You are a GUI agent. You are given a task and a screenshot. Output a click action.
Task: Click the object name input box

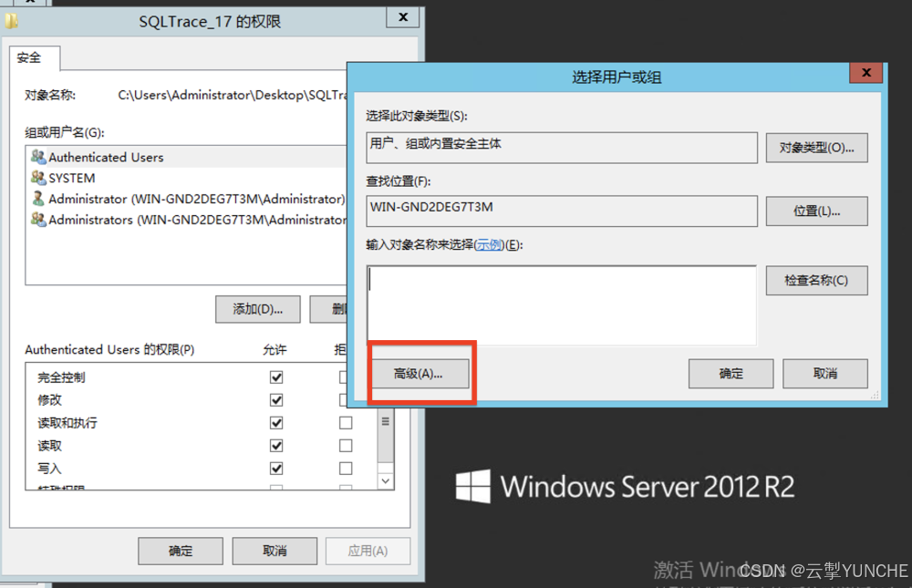[562, 306]
